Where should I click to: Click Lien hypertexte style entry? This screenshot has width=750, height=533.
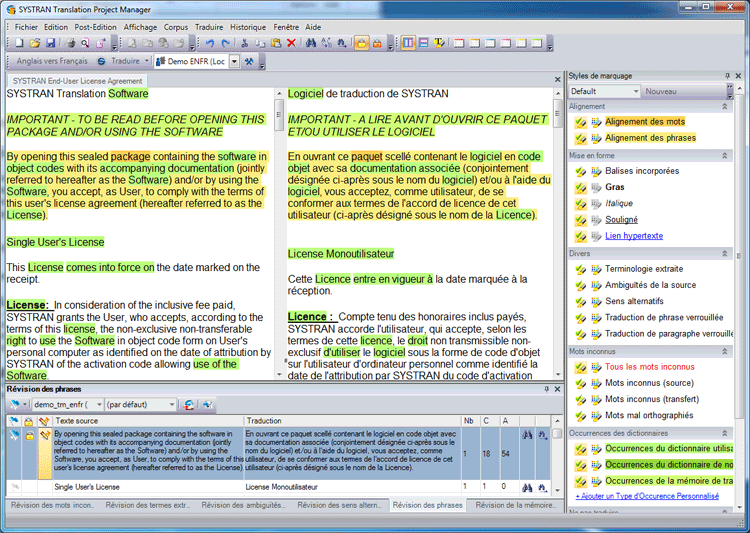634,236
